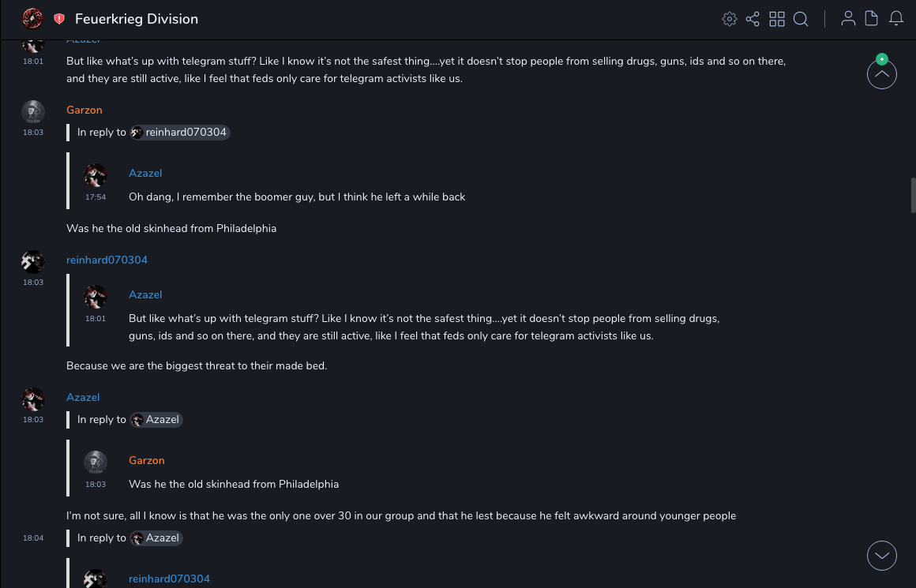Click Garzon's profile avatar beside 18:03
Viewport: 916px width, 588px height.
[32, 112]
